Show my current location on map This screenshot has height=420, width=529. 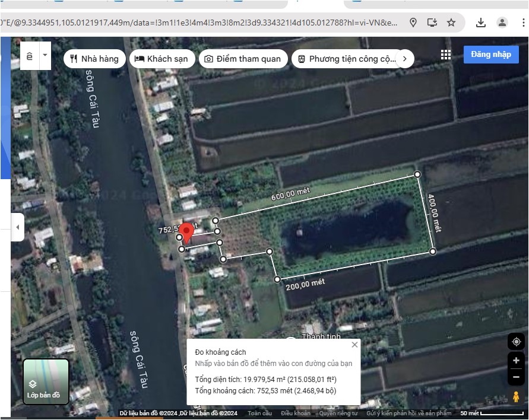516,342
